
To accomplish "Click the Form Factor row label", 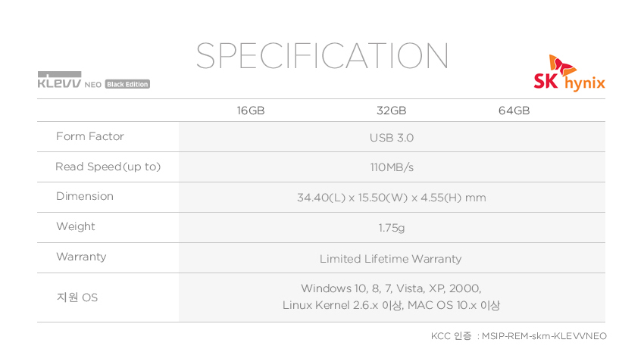I will [x=89, y=136].
